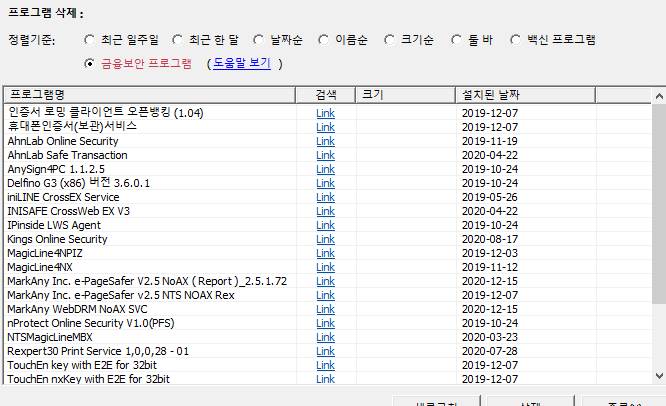Select the 최근 한 달 sort option

(178, 40)
